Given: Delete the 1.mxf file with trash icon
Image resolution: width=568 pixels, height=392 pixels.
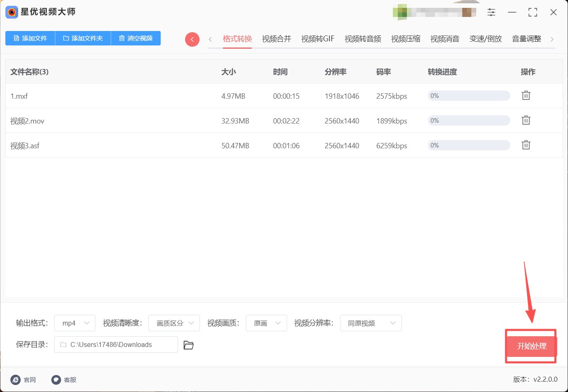Looking at the screenshot, I should 526,95.
